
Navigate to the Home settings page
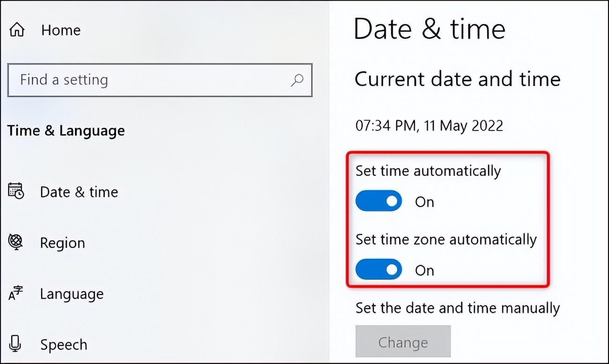(x=60, y=29)
